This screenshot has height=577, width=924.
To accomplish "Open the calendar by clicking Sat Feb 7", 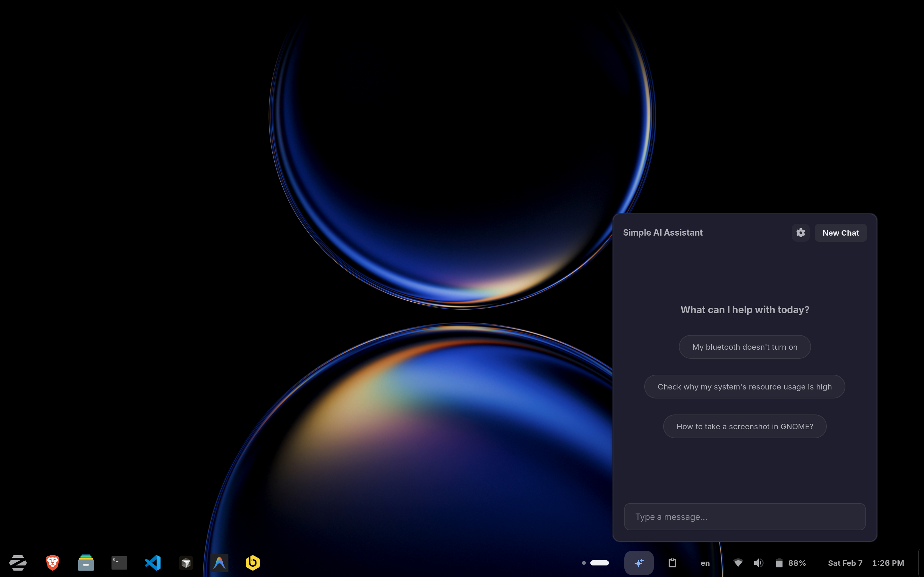I will pos(845,563).
